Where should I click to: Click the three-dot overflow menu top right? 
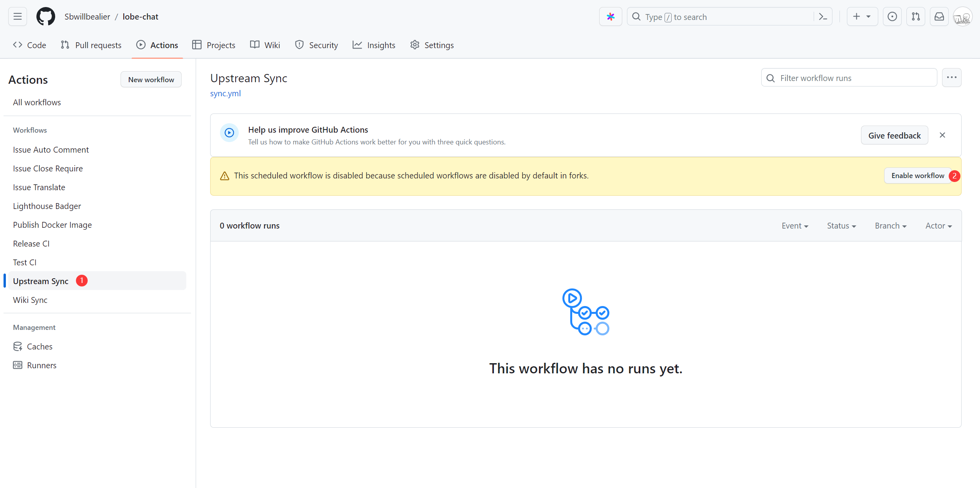(952, 77)
